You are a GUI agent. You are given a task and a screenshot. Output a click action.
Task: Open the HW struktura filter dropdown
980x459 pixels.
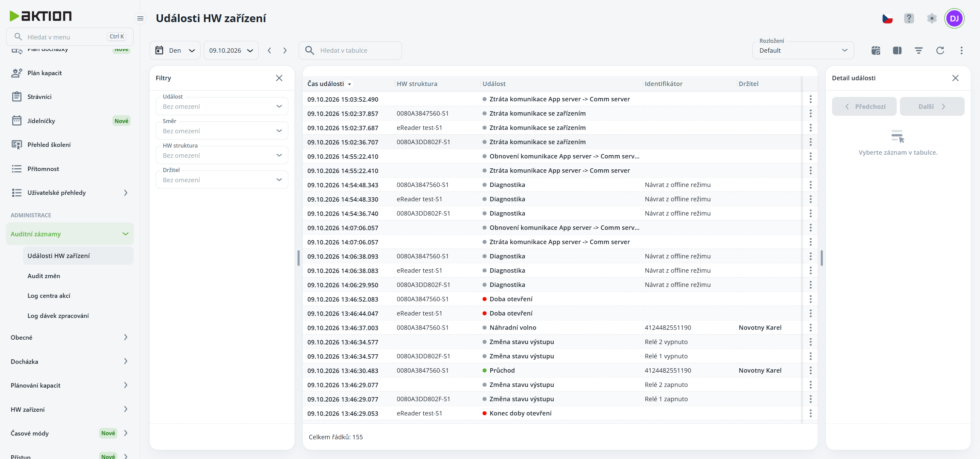(222, 155)
